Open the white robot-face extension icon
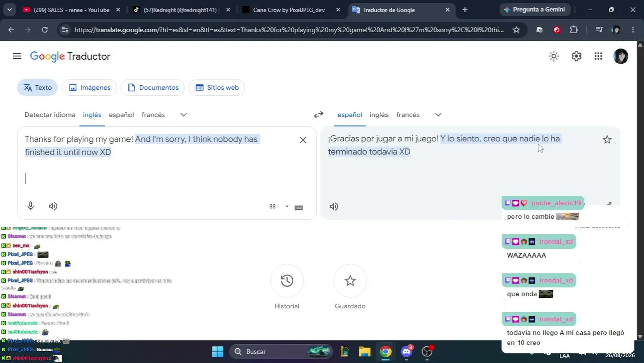This screenshot has height=363, width=644. click(540, 30)
